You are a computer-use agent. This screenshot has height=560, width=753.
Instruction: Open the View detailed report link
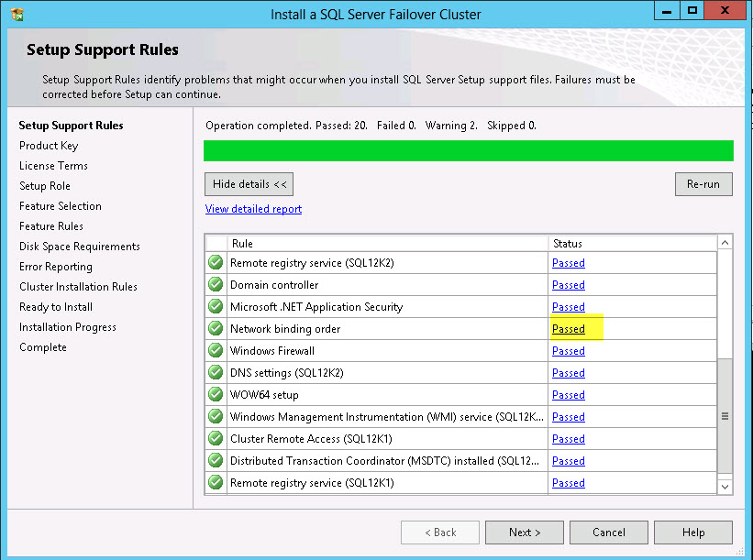point(253,209)
